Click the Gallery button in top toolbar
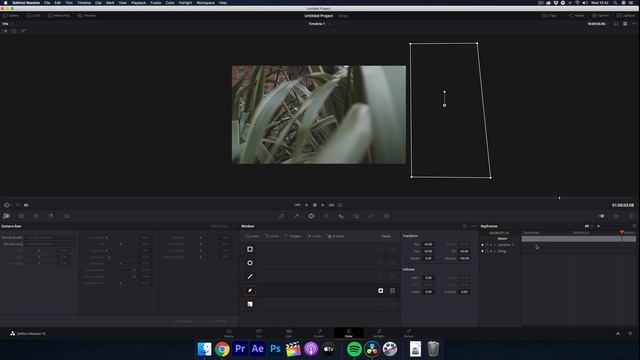Image resolution: width=640 pixels, height=360 pixels. tap(11, 16)
